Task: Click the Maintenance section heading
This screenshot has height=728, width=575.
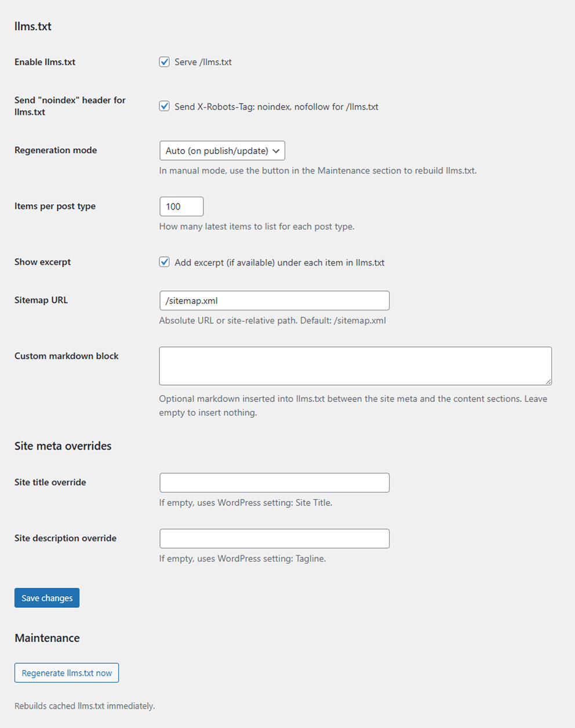Action: point(47,638)
